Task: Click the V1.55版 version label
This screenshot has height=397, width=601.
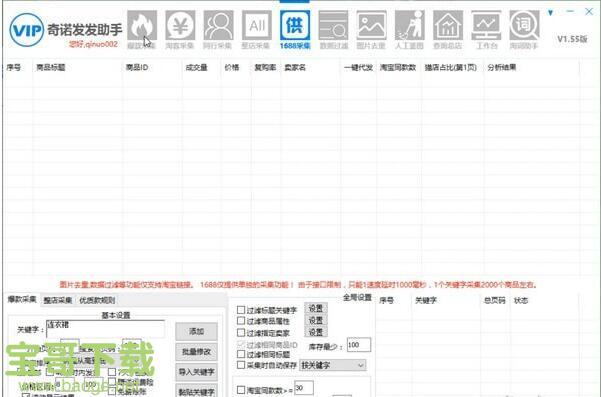Action: (572, 39)
